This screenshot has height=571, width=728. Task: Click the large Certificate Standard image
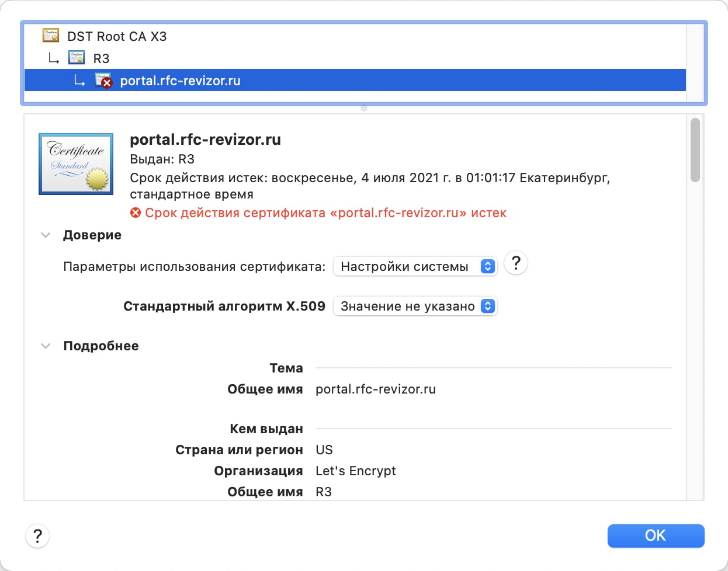76,164
